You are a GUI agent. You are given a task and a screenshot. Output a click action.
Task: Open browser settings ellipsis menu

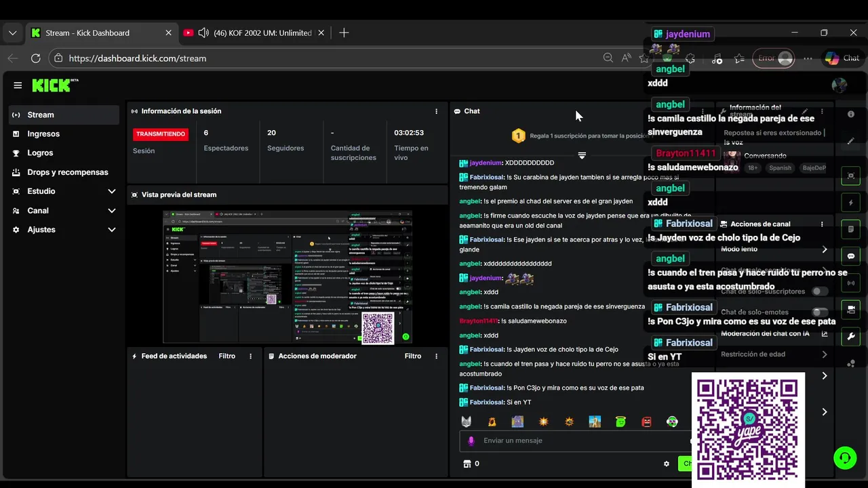[808, 58]
